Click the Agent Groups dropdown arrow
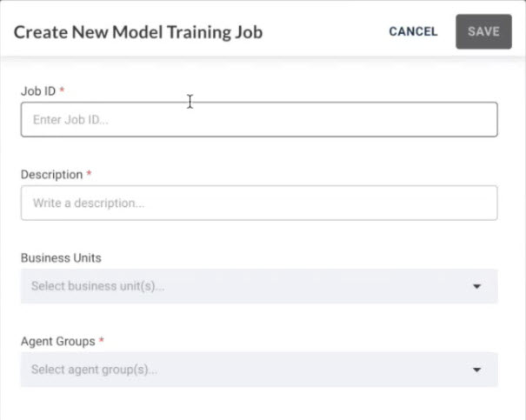 coord(476,370)
